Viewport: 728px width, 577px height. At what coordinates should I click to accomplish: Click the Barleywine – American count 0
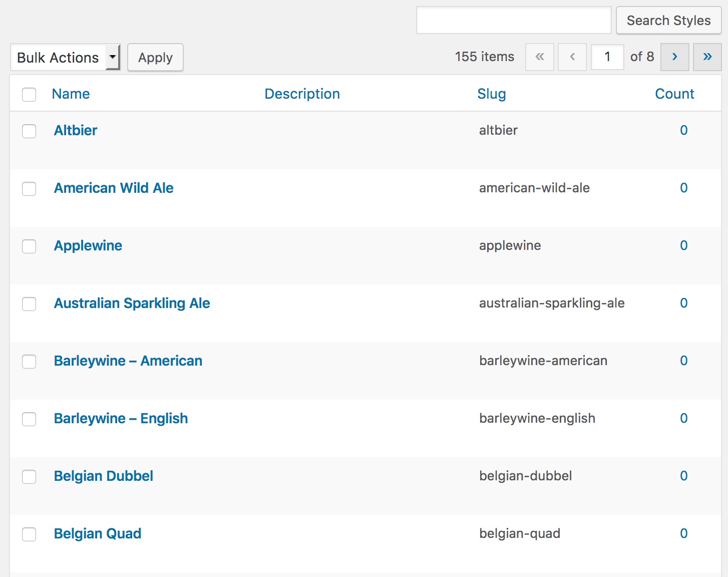683,361
